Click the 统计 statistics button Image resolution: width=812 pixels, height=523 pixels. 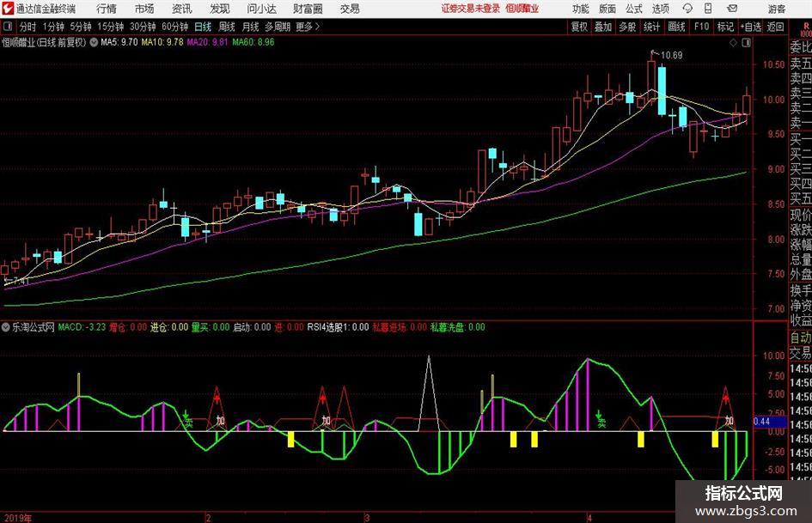pyautogui.click(x=652, y=27)
